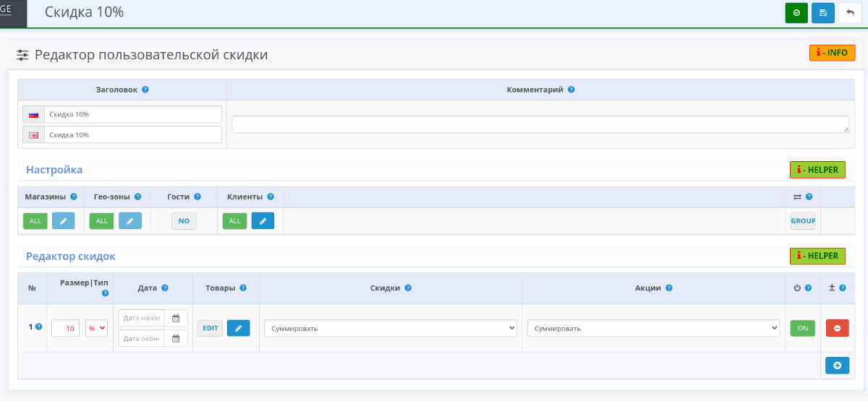Edit products with the blue pencil icon

click(239, 328)
